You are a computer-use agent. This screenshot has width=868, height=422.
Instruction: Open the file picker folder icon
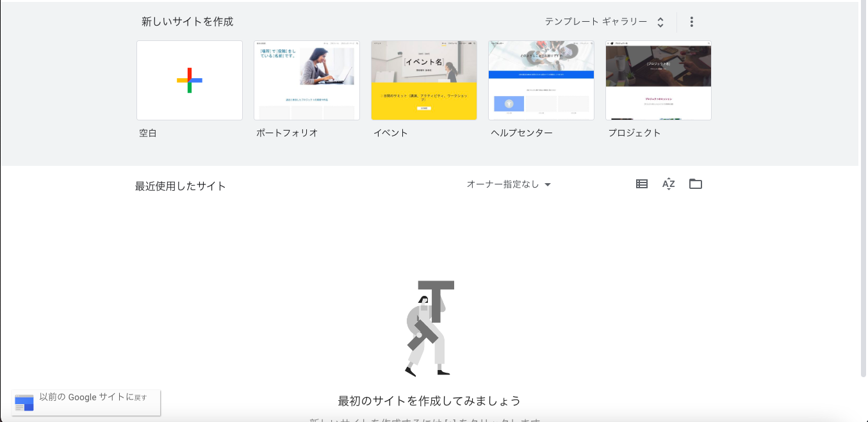coord(696,184)
